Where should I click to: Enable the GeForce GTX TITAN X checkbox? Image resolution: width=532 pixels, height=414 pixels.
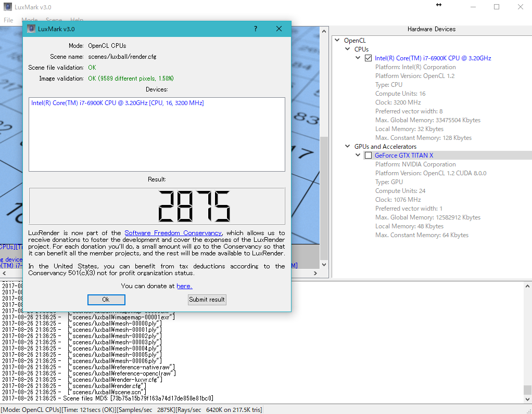pos(369,156)
